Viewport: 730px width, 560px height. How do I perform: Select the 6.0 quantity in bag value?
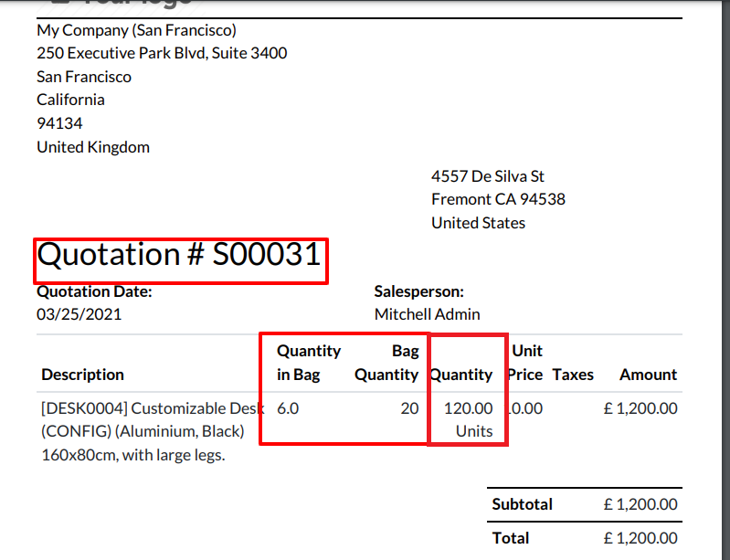288,408
